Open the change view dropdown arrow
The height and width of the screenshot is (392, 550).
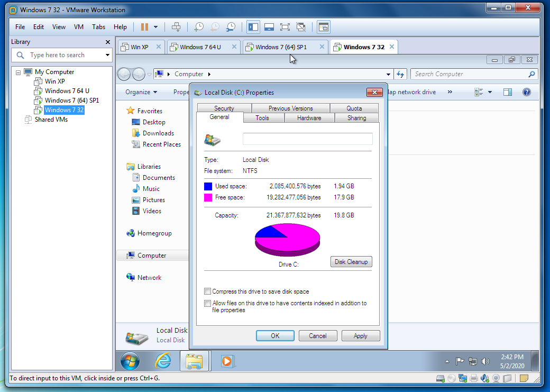click(490, 92)
